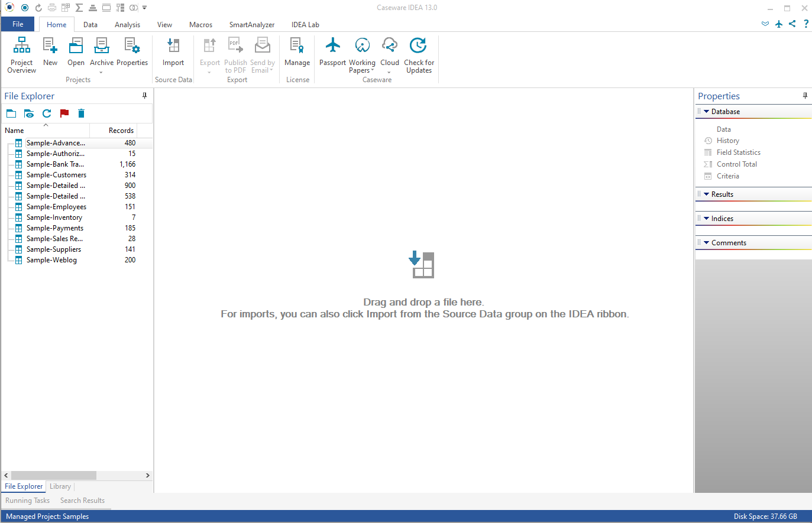
Task: Click File Explorer horizontal scrollbar thumb
Action: (x=54, y=475)
